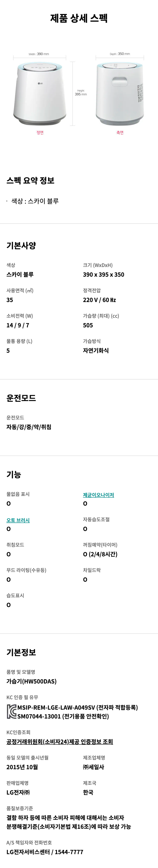Image resolution: width=158 pixels, height=868 pixels.
Task: Click the 기본사양 section heading
Action: click(x=21, y=245)
